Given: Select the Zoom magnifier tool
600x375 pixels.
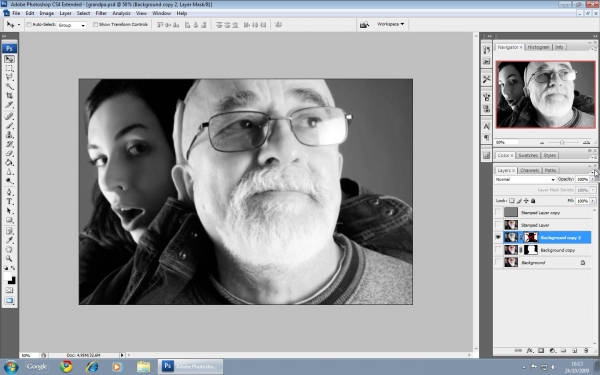Looking at the screenshot, I should coord(9,259).
